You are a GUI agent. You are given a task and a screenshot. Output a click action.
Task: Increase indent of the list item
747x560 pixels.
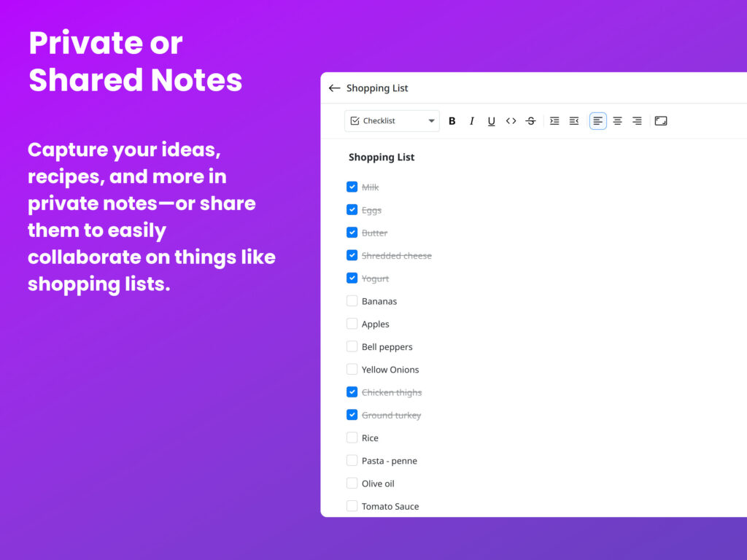(x=554, y=121)
